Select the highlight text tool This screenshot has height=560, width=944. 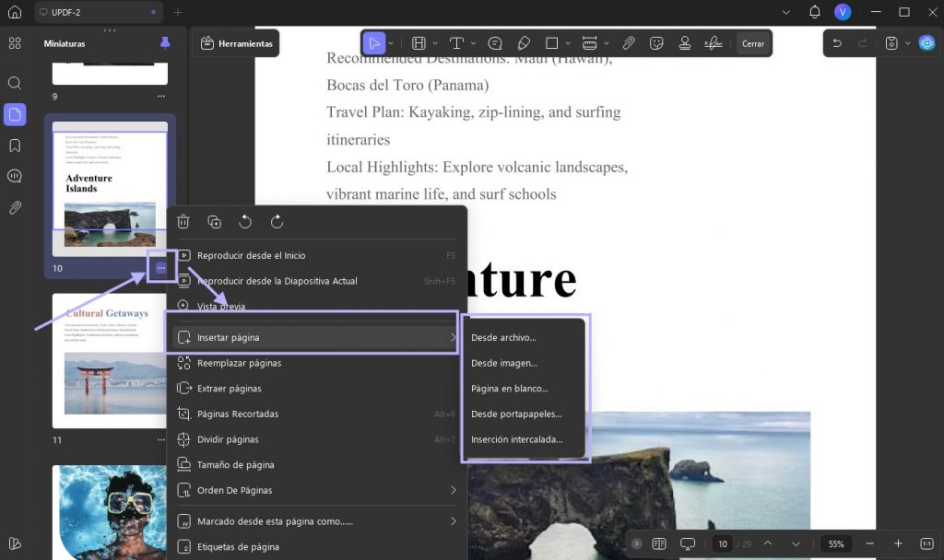419,43
